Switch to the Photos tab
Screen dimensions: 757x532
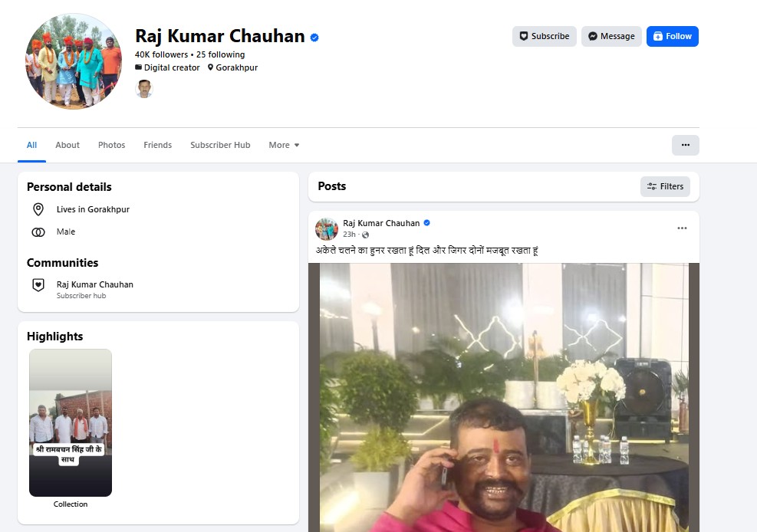tap(111, 145)
